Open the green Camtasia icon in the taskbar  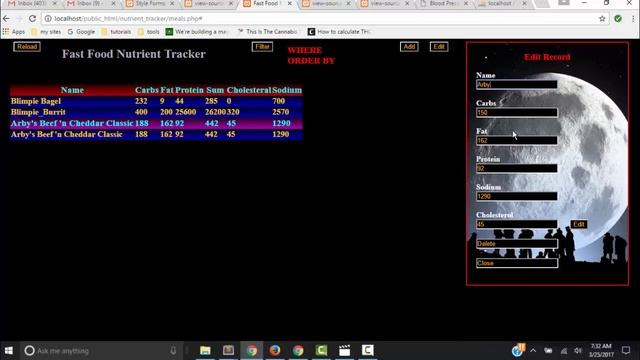321,350
